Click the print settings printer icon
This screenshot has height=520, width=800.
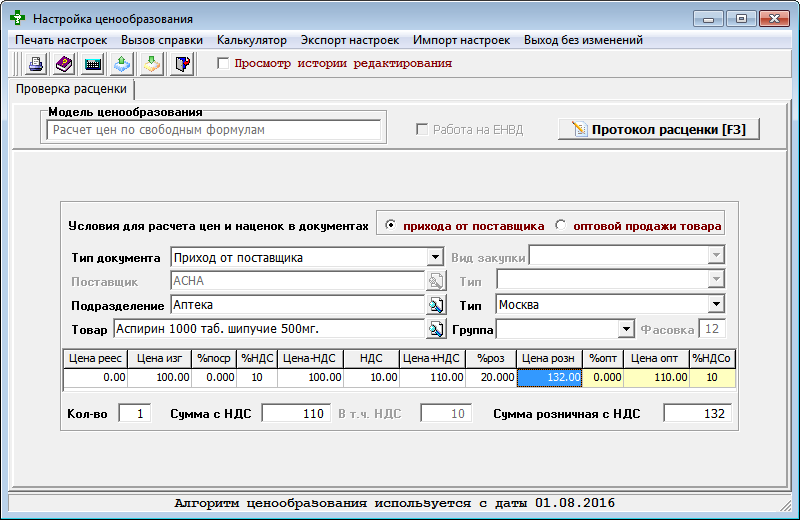(x=35, y=64)
